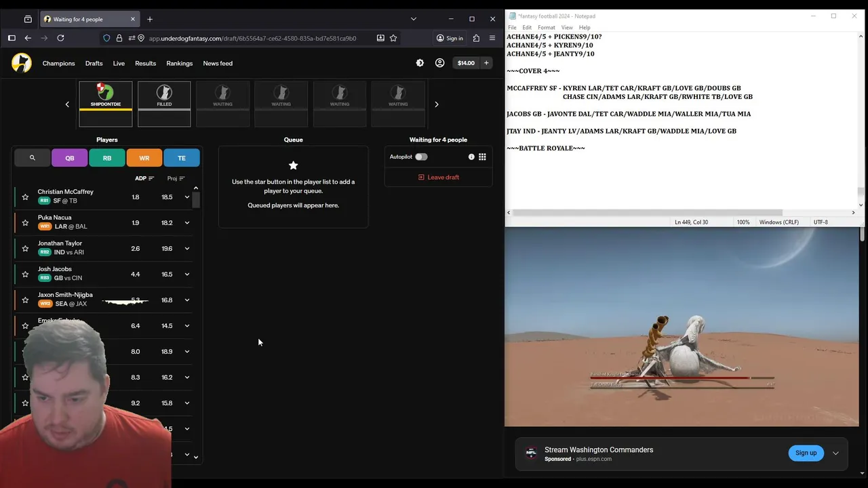Open Notepad Edit menu

(527, 28)
